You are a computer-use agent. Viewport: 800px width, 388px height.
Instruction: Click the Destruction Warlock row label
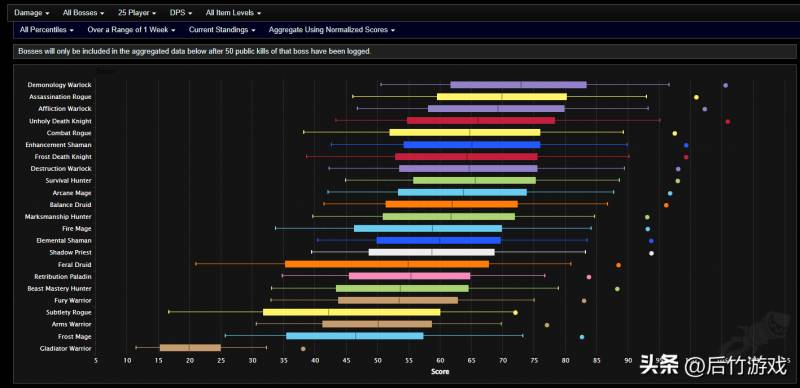(61, 168)
